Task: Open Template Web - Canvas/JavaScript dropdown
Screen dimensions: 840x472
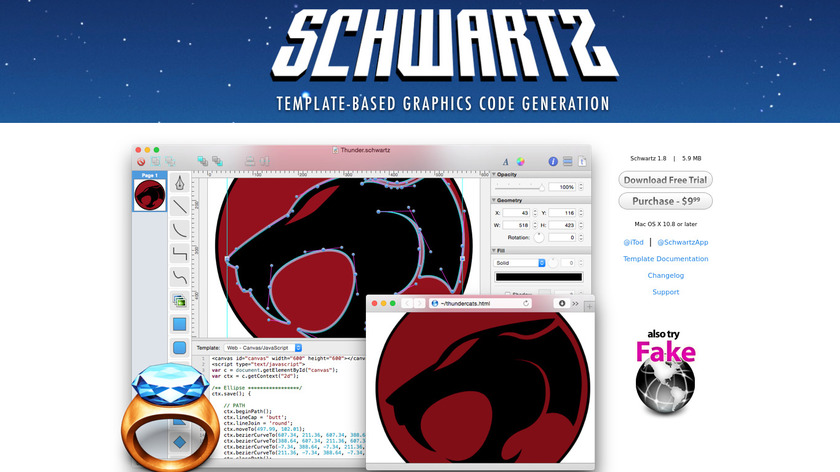Action: tap(262, 348)
